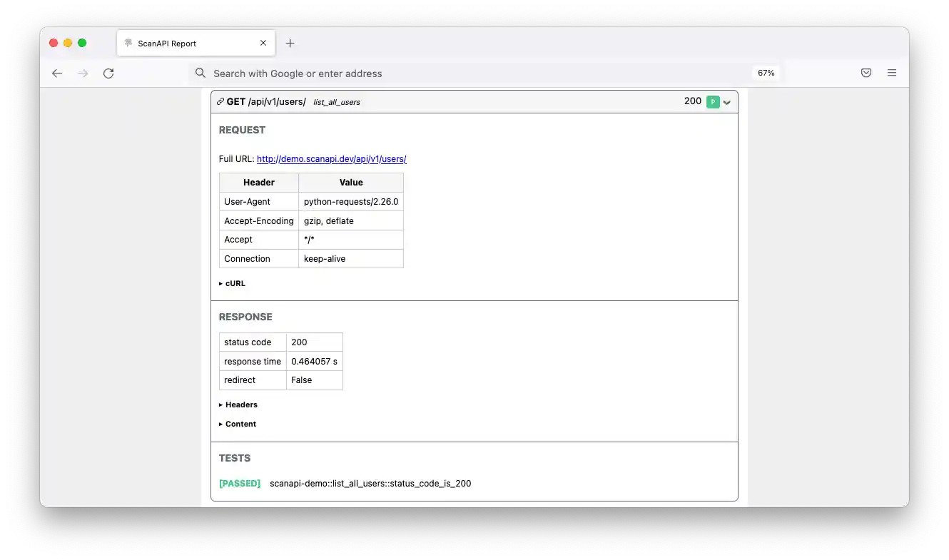949x560 pixels.
Task: Click the permalink anchor icon beside GET
Action: [220, 101]
